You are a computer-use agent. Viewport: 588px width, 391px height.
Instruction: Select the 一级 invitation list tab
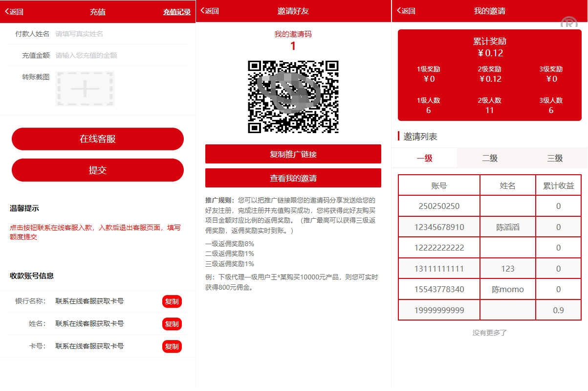coord(424,158)
